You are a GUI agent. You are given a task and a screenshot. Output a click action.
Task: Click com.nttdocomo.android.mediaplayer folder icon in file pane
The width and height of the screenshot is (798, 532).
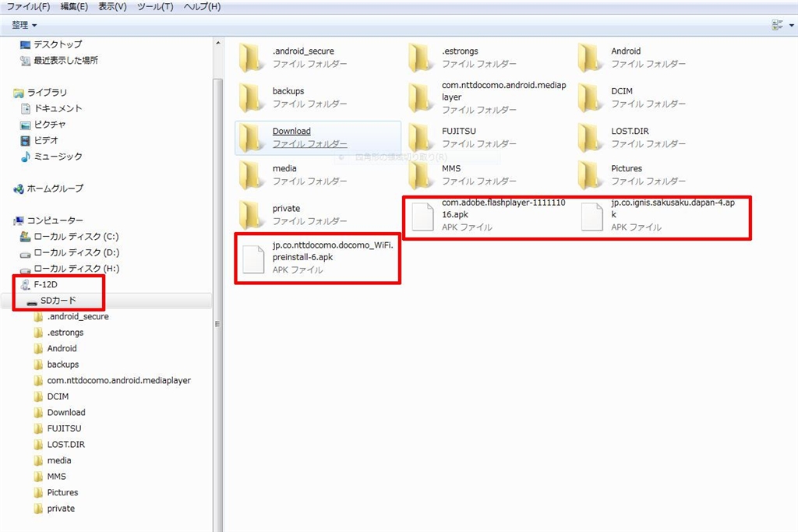(421, 97)
